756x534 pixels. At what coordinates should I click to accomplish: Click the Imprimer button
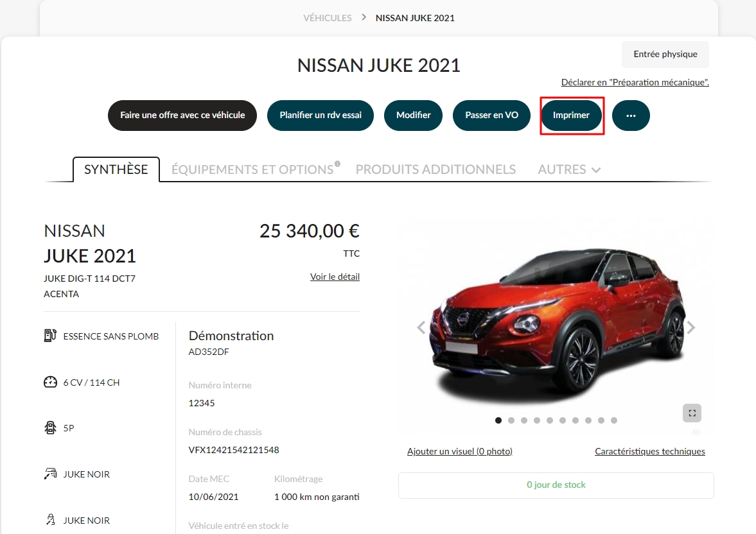[572, 115]
